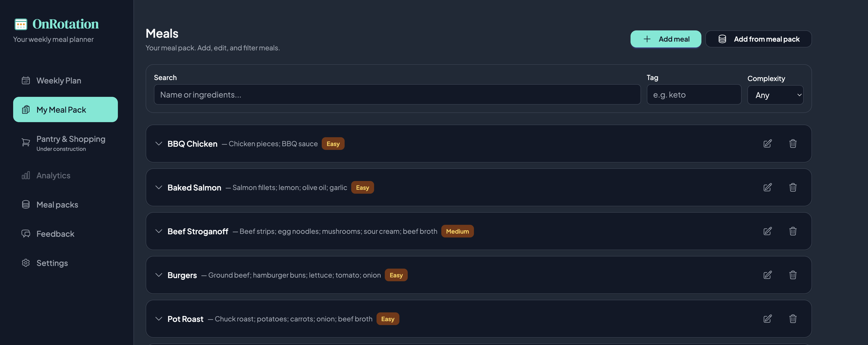The height and width of the screenshot is (345, 868).
Task: Expand the Beef Stroganoff entry
Action: 158,231
